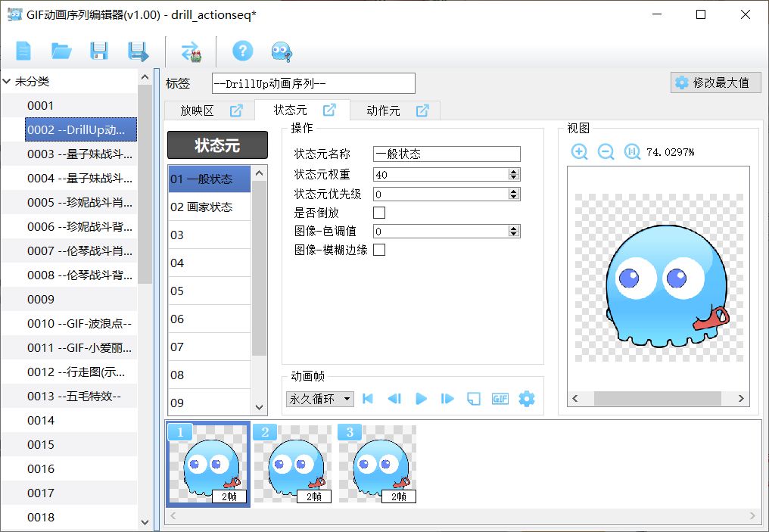This screenshot has height=532, width=769.
Task: Switch to the 动作元 tab
Action: pos(383,111)
